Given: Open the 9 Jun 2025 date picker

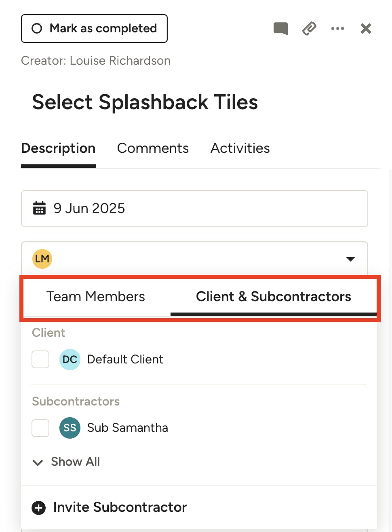Looking at the screenshot, I should (194, 209).
